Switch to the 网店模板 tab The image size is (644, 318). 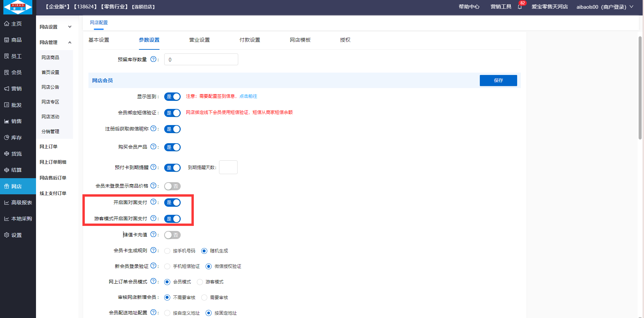(x=300, y=40)
